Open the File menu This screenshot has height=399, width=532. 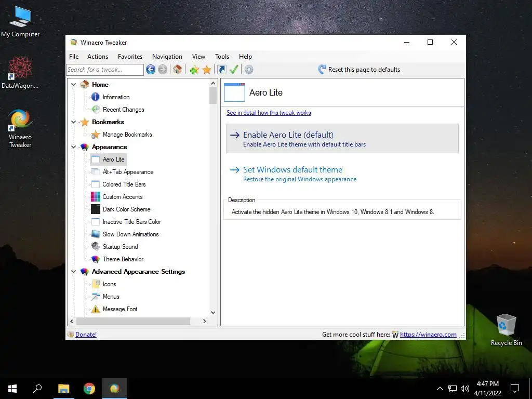click(x=74, y=56)
